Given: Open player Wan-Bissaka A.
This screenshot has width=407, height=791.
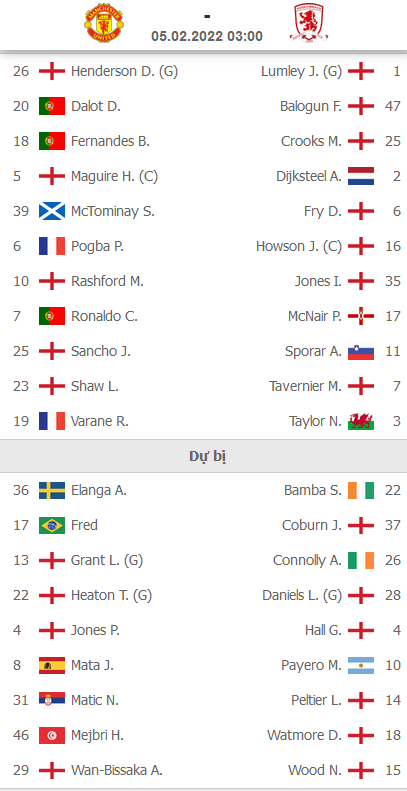Looking at the screenshot, I should click(x=117, y=770).
